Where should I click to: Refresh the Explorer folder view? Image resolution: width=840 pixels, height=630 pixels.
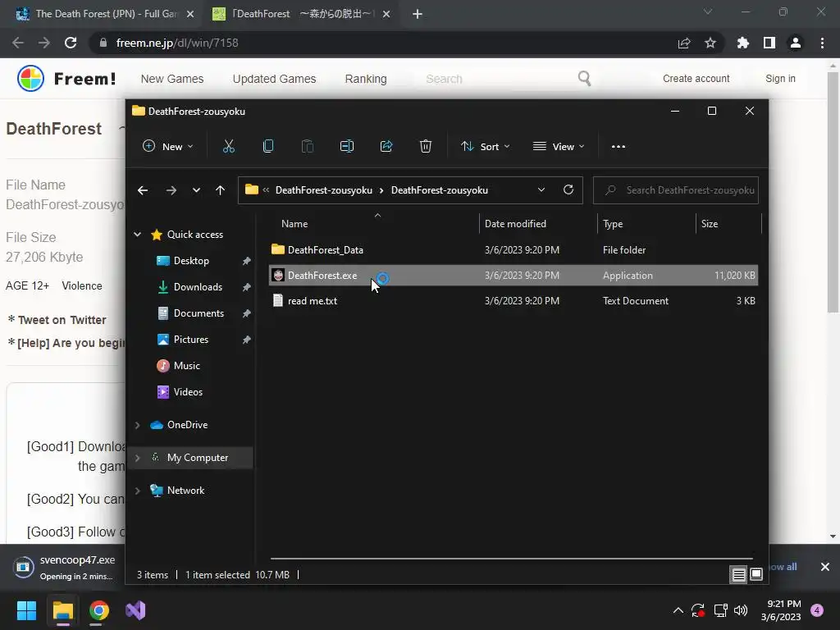click(568, 189)
